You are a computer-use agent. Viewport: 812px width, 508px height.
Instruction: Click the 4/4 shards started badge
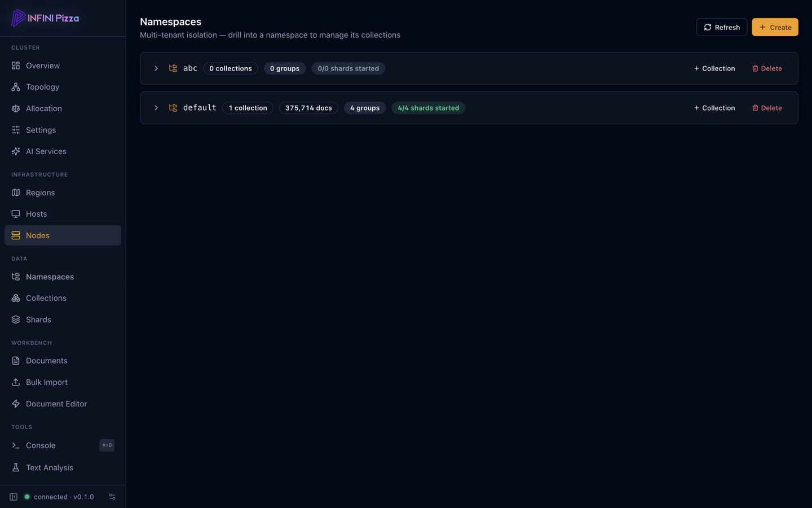[428, 108]
